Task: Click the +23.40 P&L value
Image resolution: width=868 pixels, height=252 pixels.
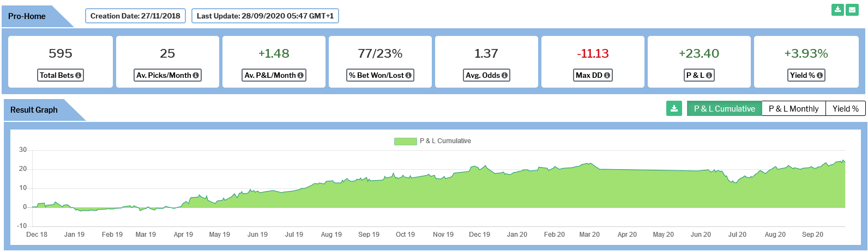Action: tap(698, 53)
